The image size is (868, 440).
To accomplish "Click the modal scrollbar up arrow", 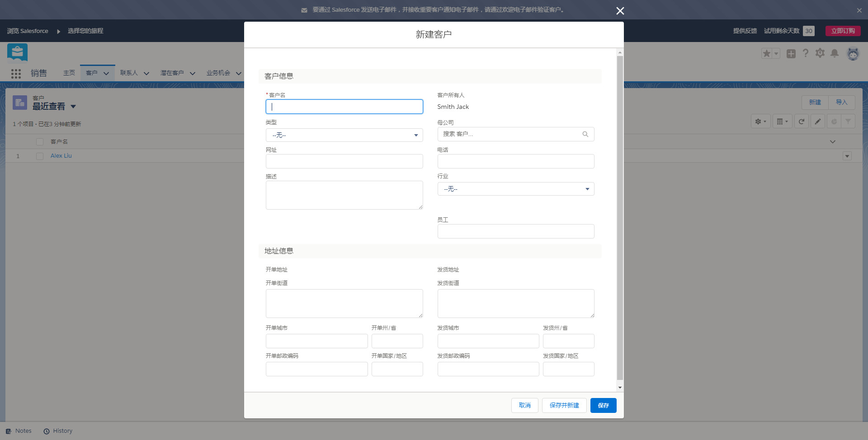I will tap(620, 52).
